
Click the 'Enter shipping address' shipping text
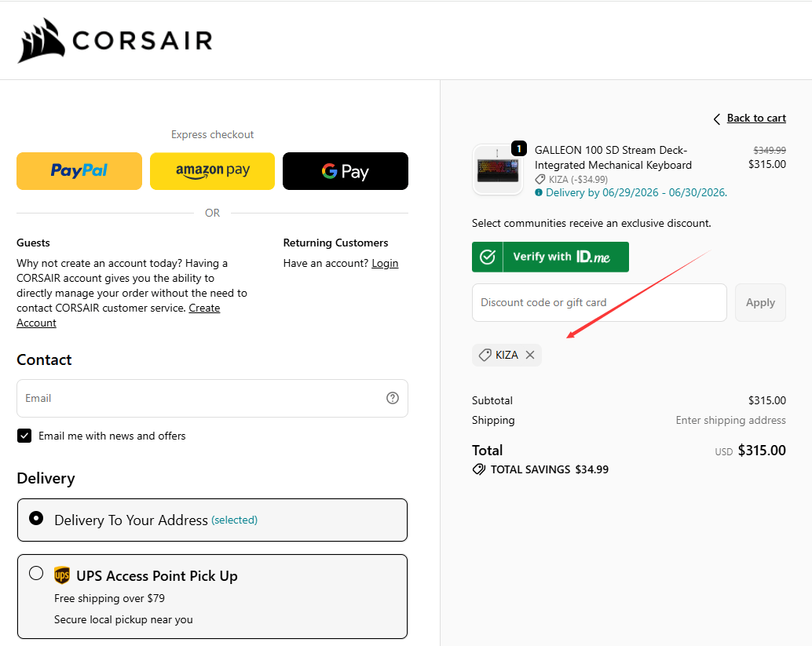(730, 420)
